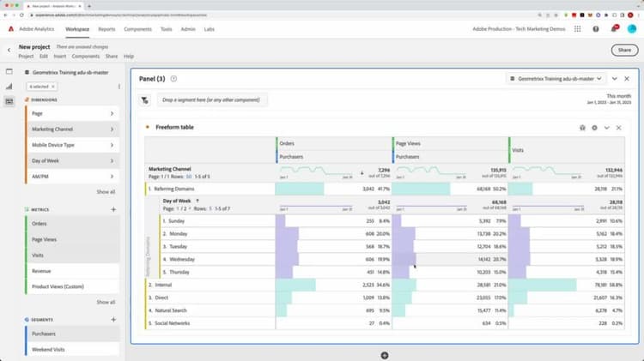Open left rail more options menu
Viewport: 644px width, 361px height.
click(x=119, y=87)
